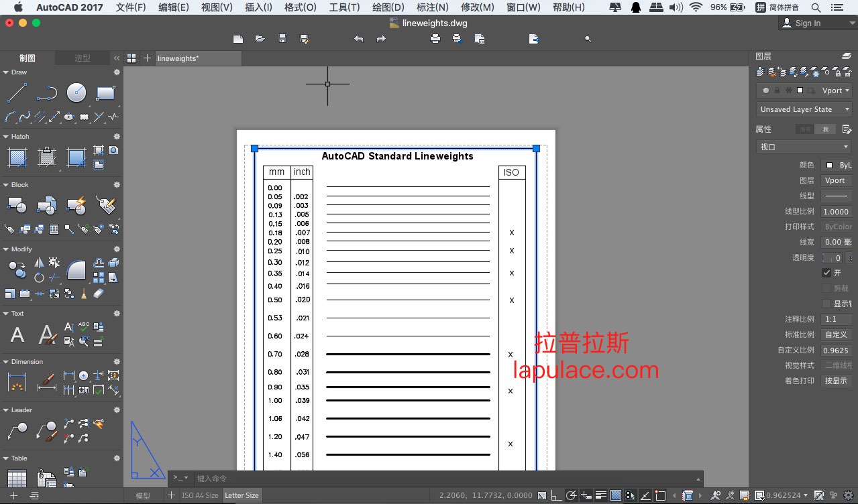
Task: Click the Sign In button
Action: (808, 23)
